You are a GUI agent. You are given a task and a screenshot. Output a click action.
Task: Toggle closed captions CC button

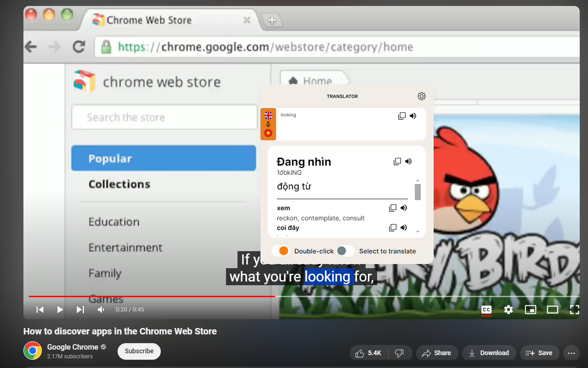486,310
